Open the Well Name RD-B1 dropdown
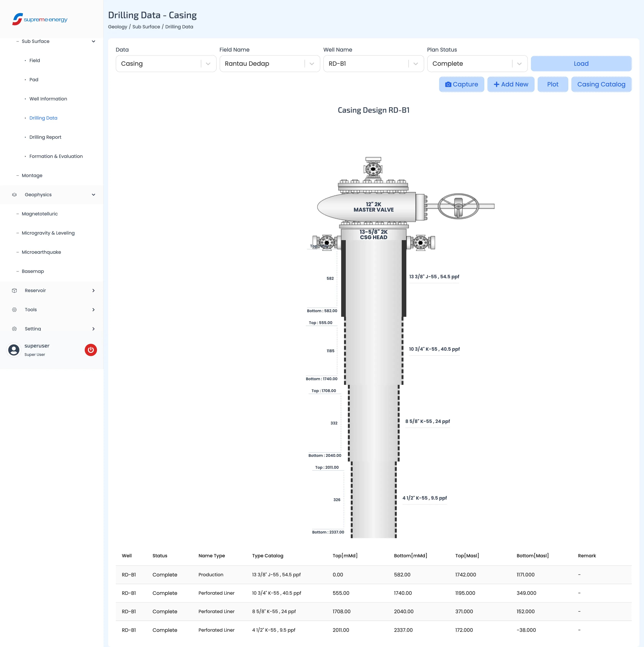Viewport: 644px width, 647px height. coord(373,64)
